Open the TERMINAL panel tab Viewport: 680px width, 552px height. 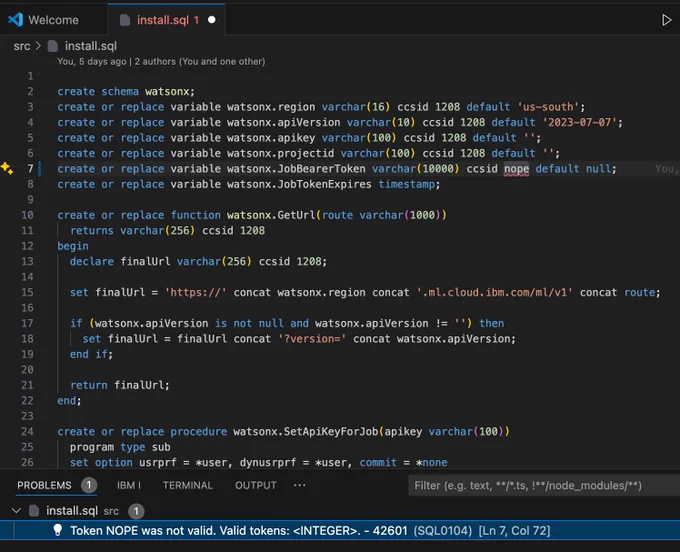pos(188,485)
